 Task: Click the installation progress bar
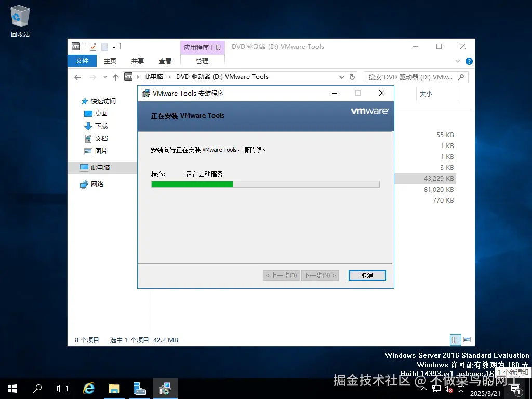pyautogui.click(x=265, y=184)
